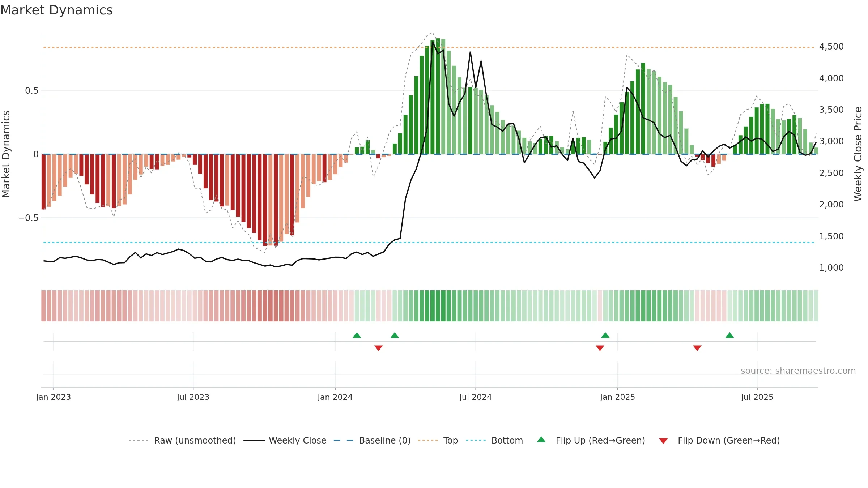The height and width of the screenshot is (488, 868).
Task: Toggle the Raw (unsmoothed) legend entry
Action: [x=182, y=440]
